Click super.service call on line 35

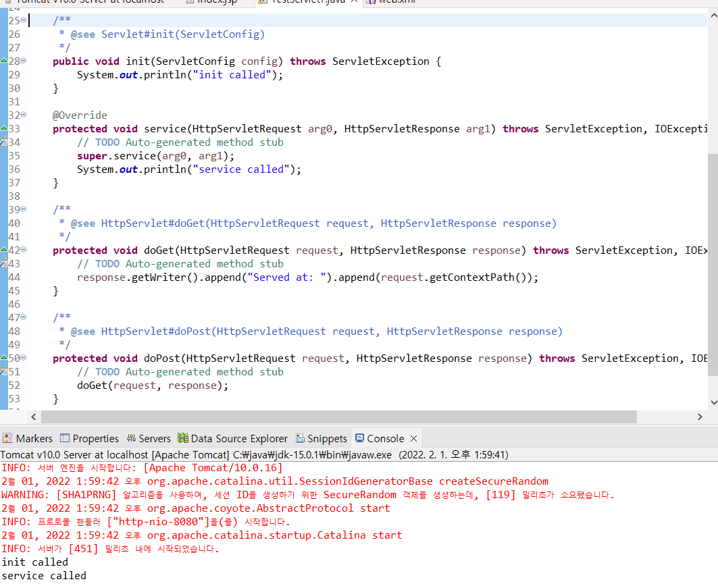[155, 155]
